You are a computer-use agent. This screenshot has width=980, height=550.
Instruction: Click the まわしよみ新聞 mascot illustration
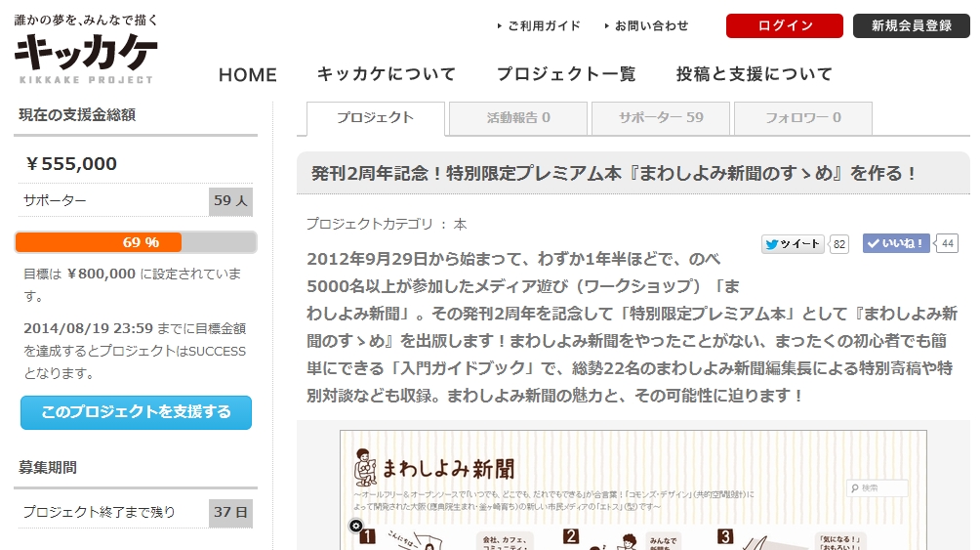(x=366, y=467)
